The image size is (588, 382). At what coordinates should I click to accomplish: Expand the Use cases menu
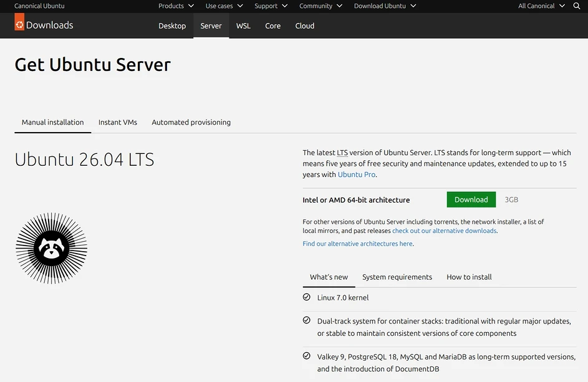coord(224,6)
